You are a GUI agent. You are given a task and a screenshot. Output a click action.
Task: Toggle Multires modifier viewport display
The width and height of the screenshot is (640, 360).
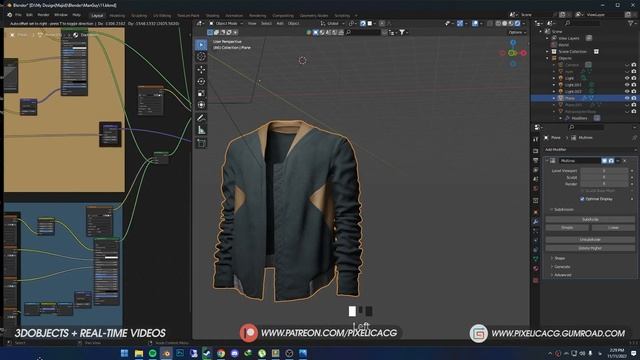[604, 161]
